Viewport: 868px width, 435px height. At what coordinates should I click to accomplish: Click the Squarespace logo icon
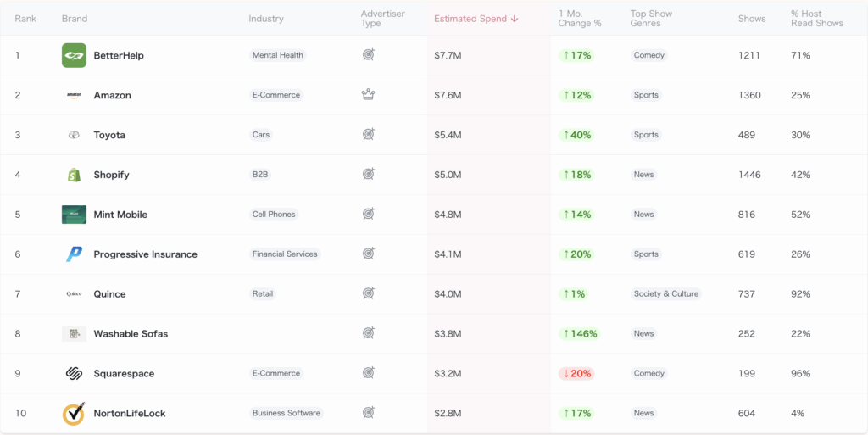click(x=74, y=373)
